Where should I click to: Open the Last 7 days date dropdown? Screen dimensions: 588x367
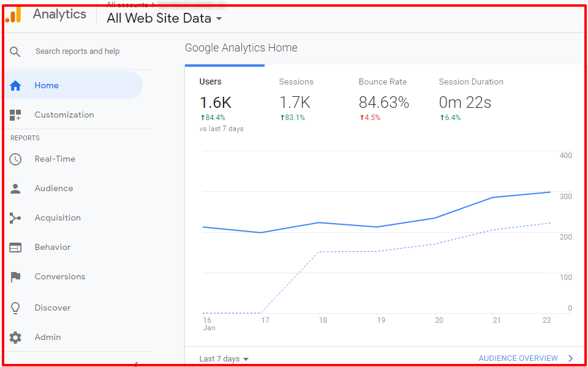[224, 359]
